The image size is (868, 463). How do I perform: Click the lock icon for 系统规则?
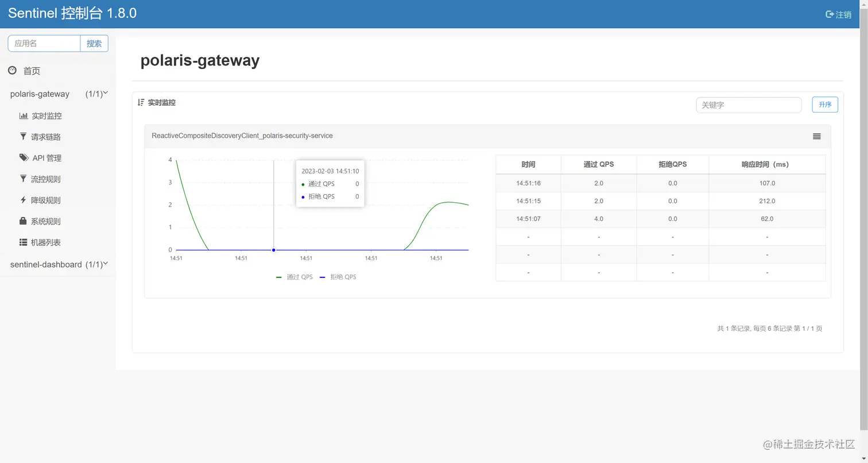[x=23, y=221]
